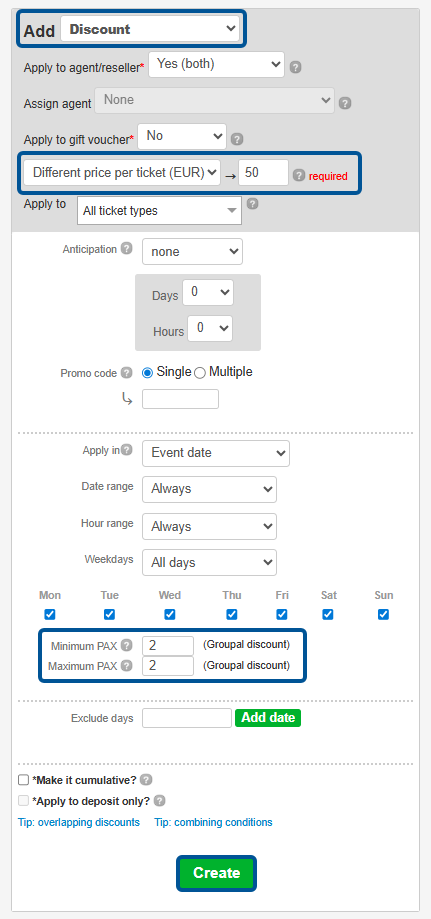Open the Anticipation help icon
Viewport: 431px width, 919px height.
coord(127,249)
